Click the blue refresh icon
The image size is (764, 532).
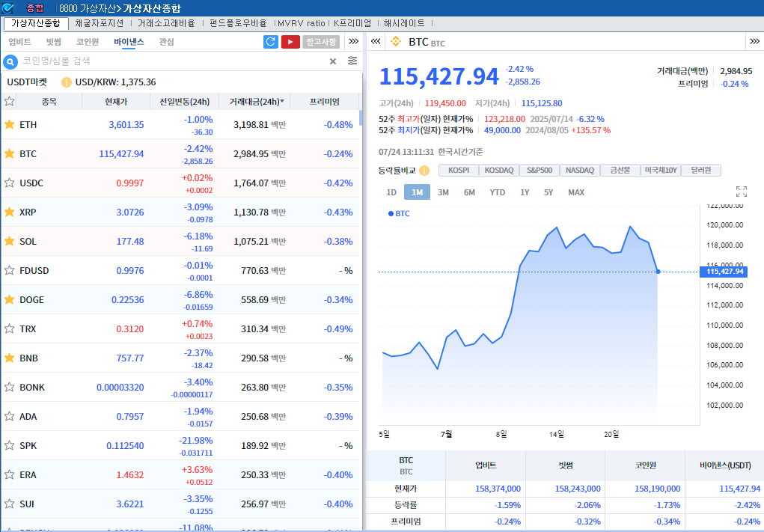click(271, 42)
